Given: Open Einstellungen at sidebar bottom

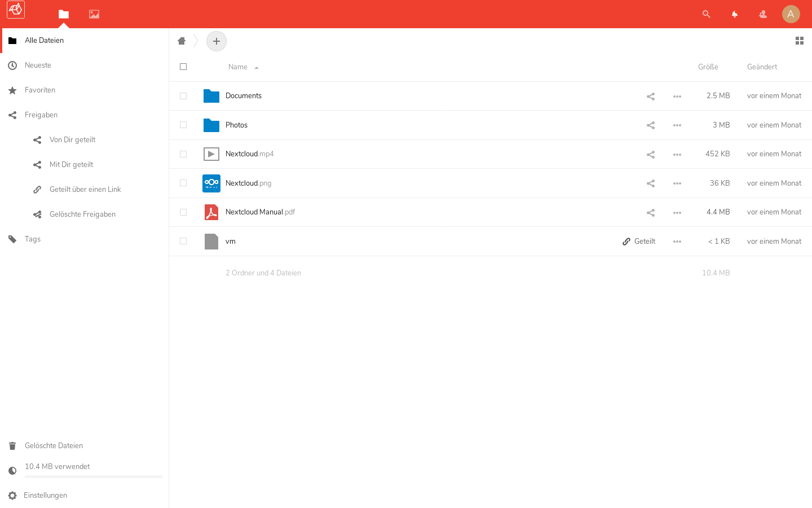Looking at the screenshot, I should [85, 496].
